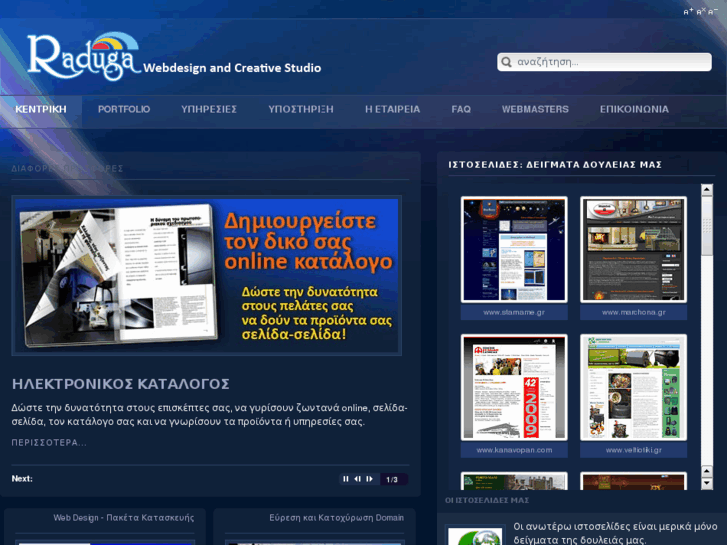Select ΥΠΟΣΤΗΡΙΞΗ in navigation
Screen dimensions: 727x545
(301, 109)
